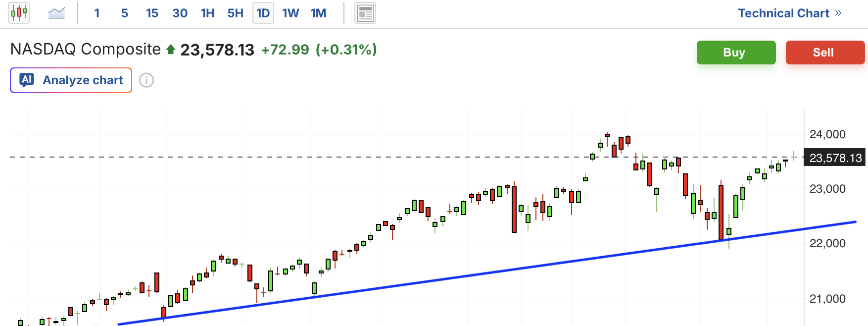Click the green Buy button

[736, 53]
